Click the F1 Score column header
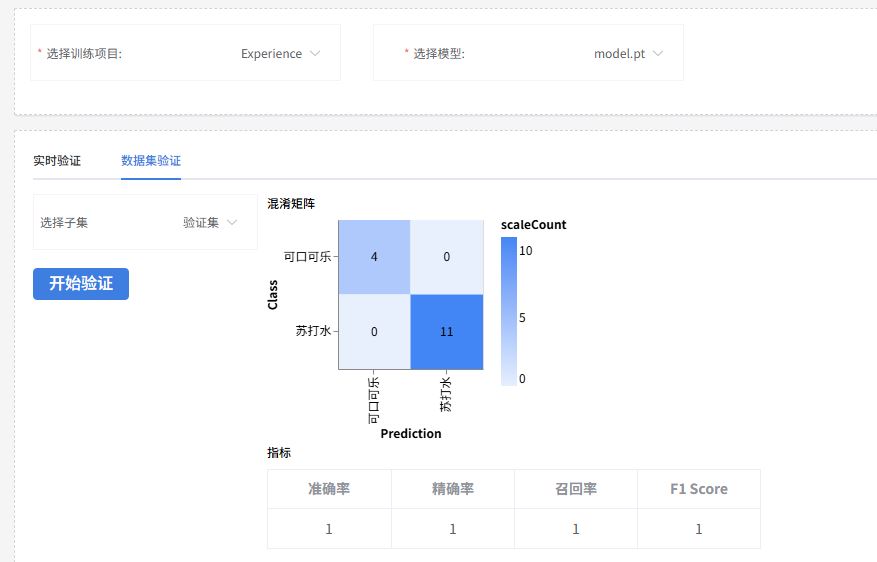 point(699,489)
